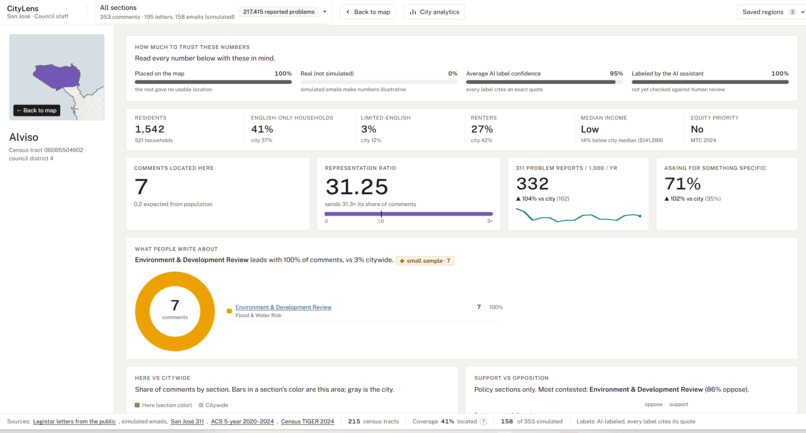Click the CityLens app title
This screenshot has height=433, width=806.
point(23,8)
